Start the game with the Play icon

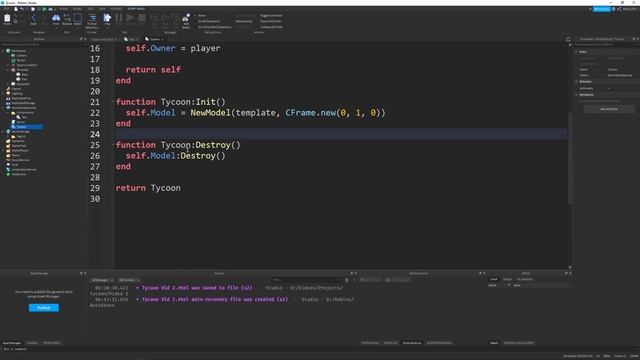tap(107, 19)
